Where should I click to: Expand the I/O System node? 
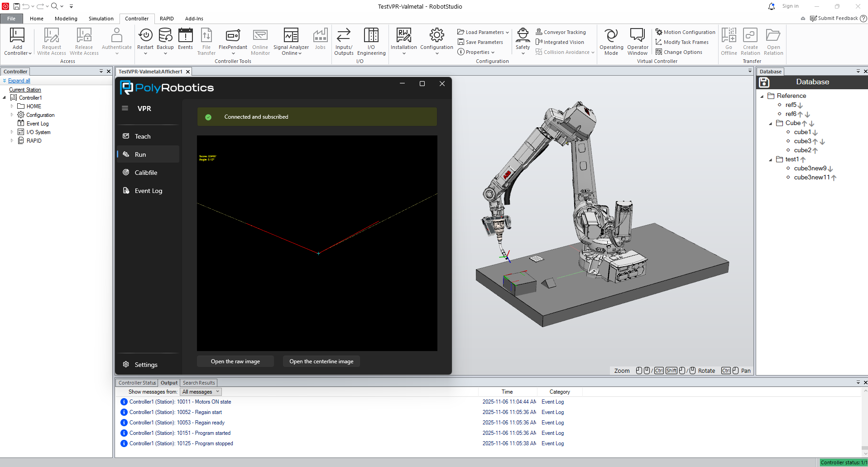coord(12,132)
